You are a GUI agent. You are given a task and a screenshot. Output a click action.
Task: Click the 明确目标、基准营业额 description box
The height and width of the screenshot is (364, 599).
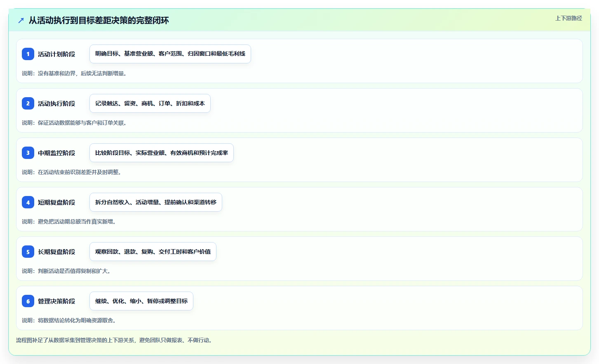point(170,54)
